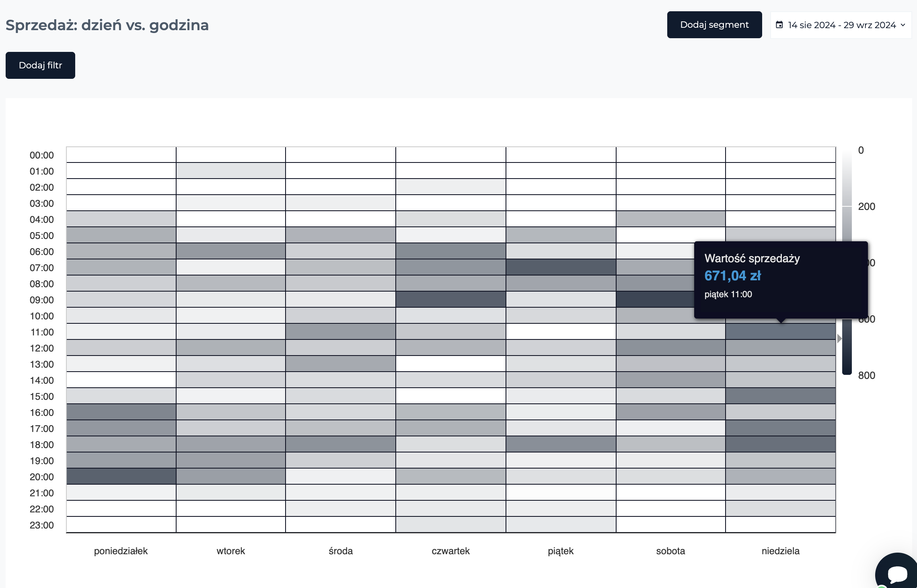Click the sobota 12:00 heatmap cell

click(671, 348)
